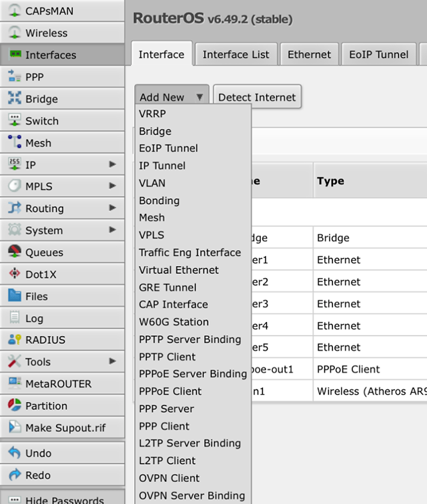The width and height of the screenshot is (427, 504).
Task: Select CAP Interface entry
Action: coord(193,305)
